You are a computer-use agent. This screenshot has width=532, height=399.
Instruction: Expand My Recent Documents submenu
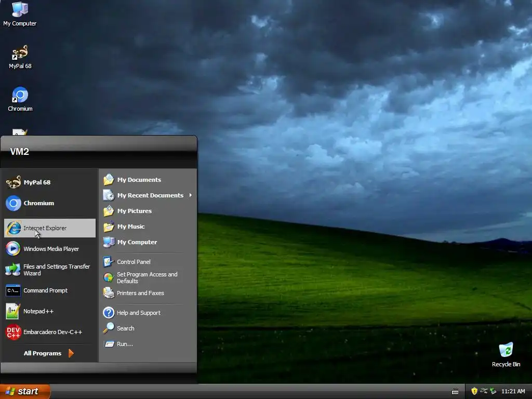148,195
